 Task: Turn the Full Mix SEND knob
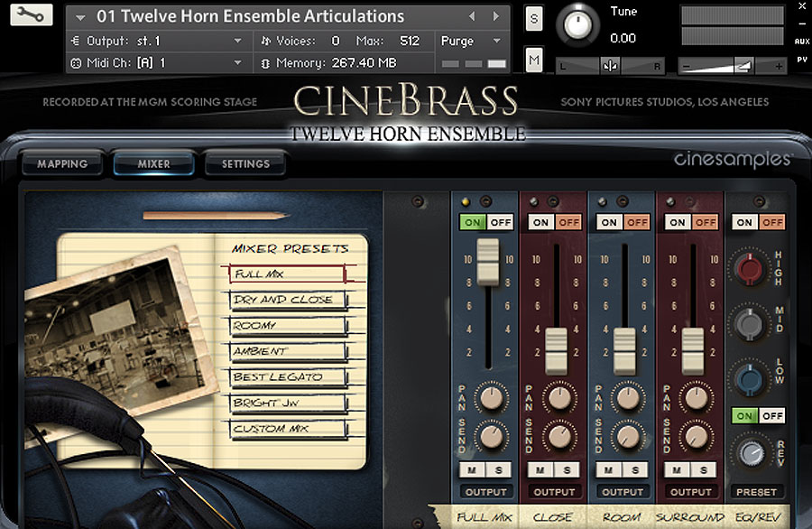click(491, 436)
